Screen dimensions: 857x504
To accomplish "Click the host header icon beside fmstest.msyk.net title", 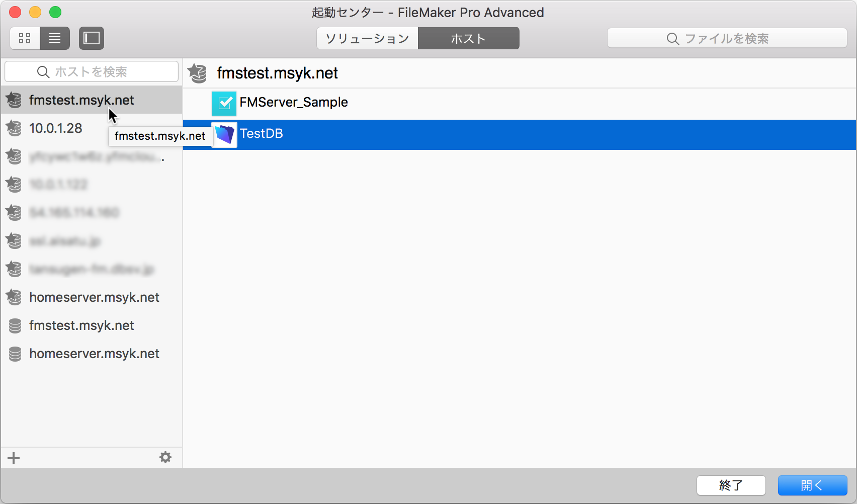I will [x=197, y=73].
